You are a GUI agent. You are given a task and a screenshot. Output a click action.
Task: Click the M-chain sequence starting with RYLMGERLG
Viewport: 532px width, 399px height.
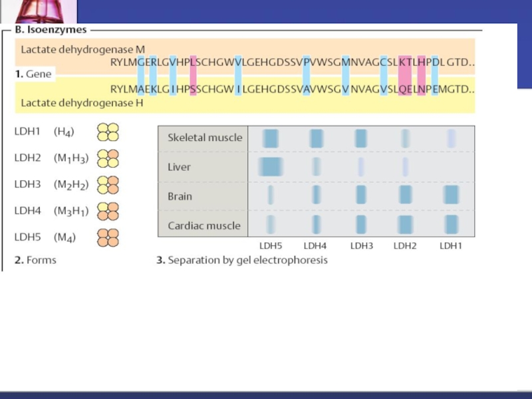pyautogui.click(x=293, y=63)
